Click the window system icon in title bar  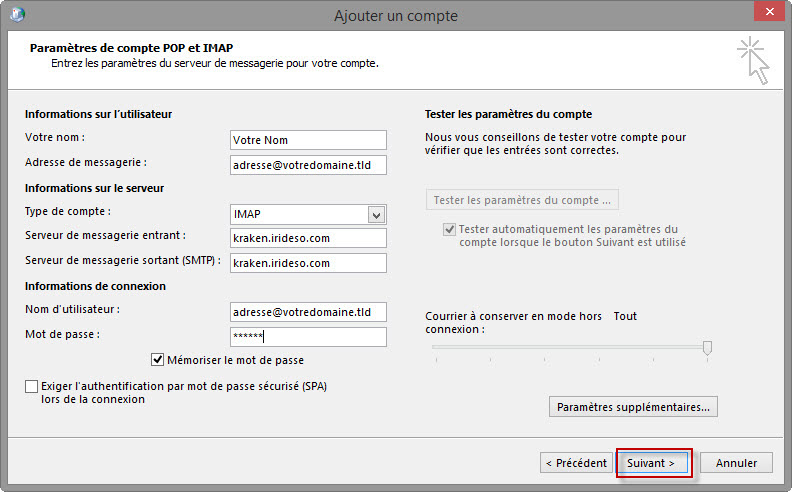pos(16,15)
